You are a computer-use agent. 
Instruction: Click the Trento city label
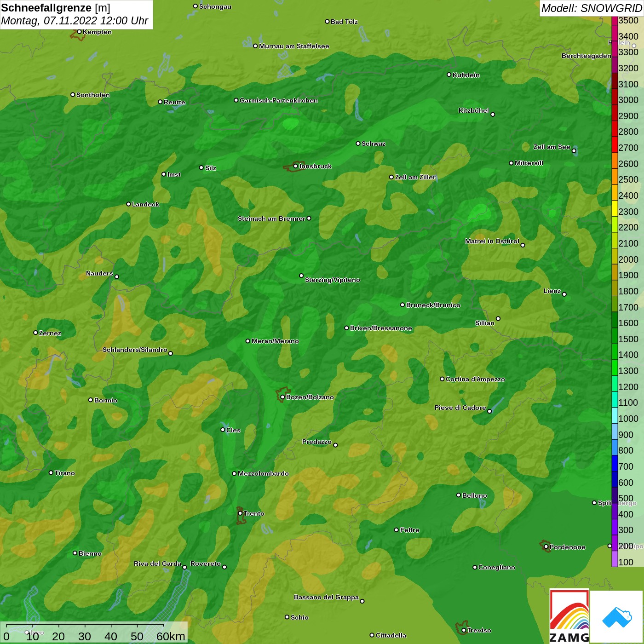pyautogui.click(x=254, y=513)
